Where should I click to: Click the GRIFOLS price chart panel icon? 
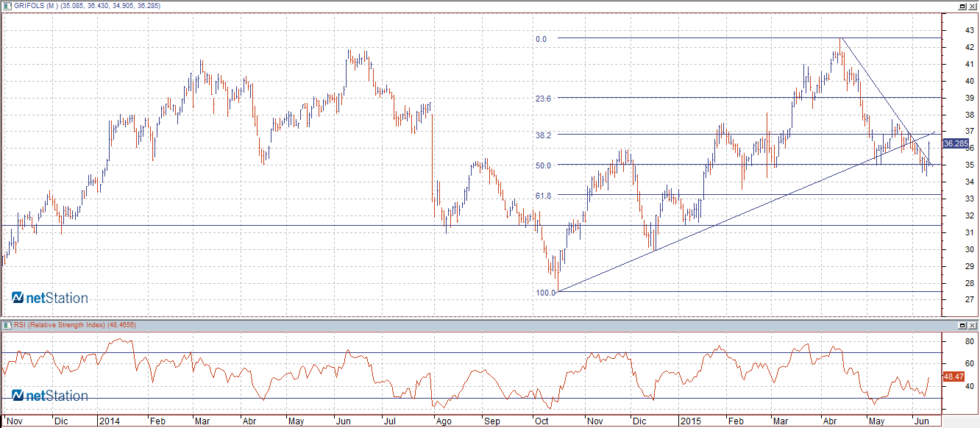coord(7,5)
